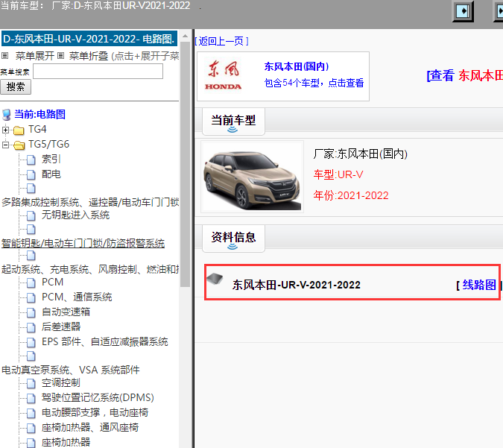
Task: Click the page icon beside PCM
Action: coord(31,283)
